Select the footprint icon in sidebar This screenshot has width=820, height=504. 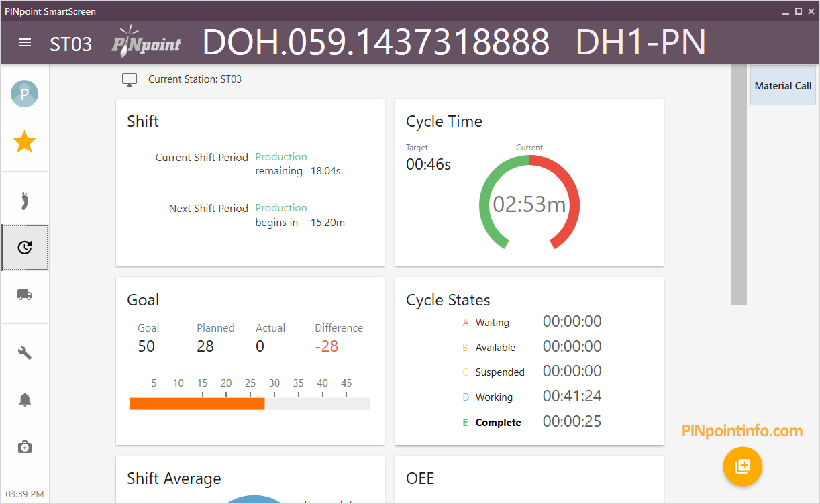tap(24, 200)
